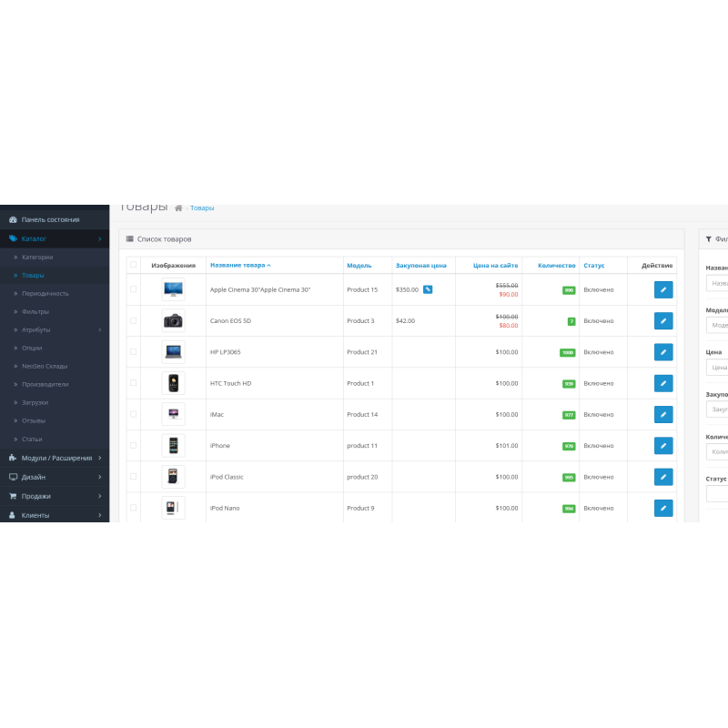The image size is (728, 728).
Task: Edit the Canon EOS 5D product
Action: pyautogui.click(x=663, y=320)
